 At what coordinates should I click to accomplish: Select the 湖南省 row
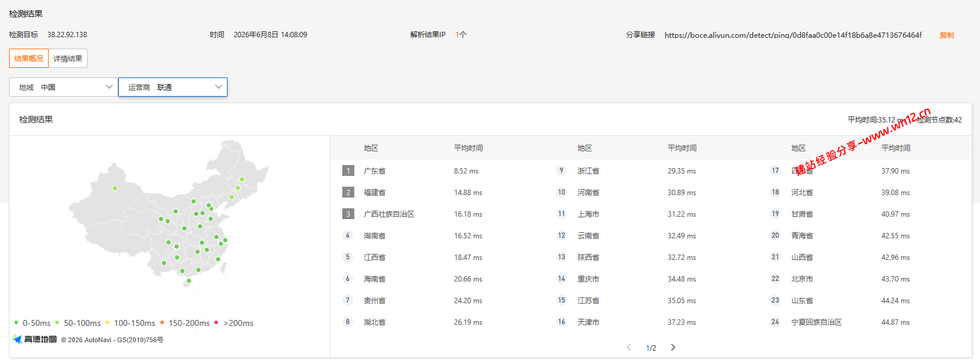point(438,235)
